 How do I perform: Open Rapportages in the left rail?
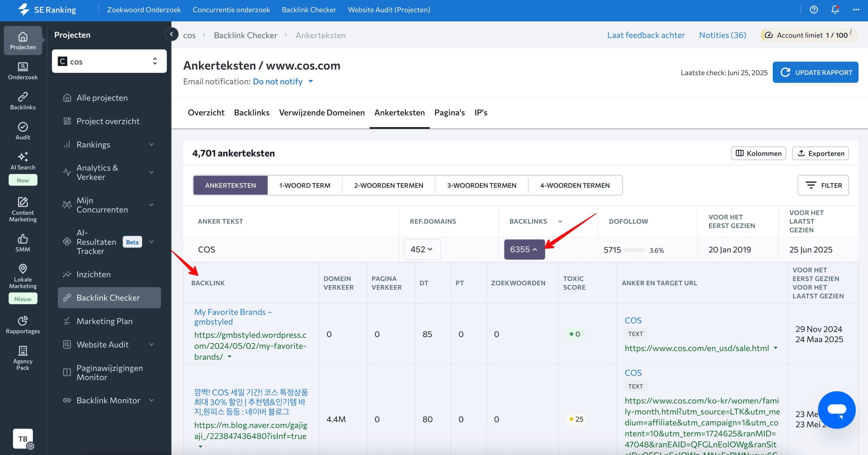tap(23, 325)
